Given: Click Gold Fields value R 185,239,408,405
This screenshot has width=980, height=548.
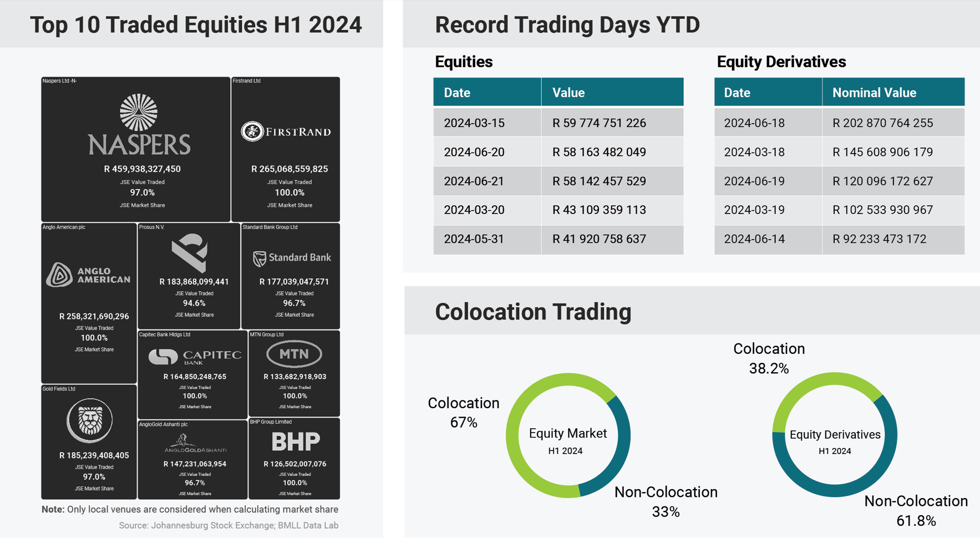Looking at the screenshot, I should tap(94, 455).
